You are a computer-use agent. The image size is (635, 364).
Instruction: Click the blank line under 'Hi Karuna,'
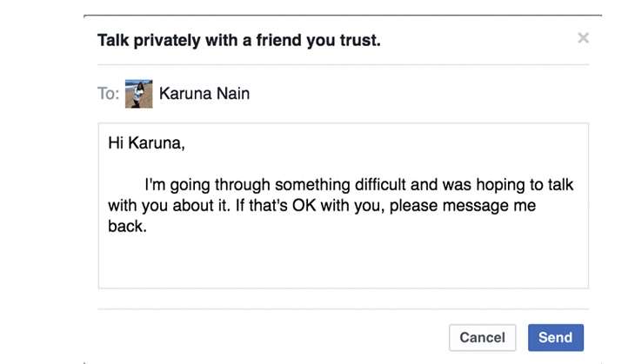pyautogui.click(x=344, y=164)
